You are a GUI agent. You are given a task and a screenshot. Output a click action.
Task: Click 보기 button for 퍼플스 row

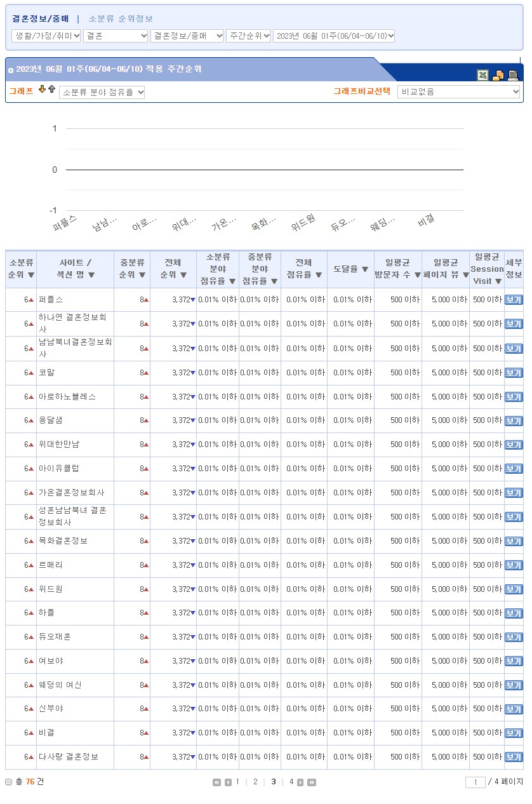[x=514, y=300]
